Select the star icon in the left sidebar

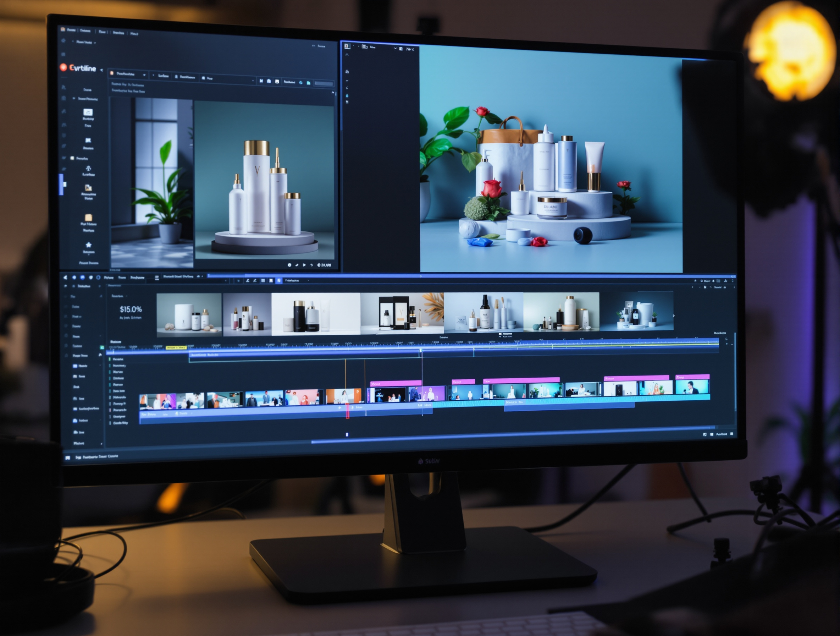88,245
